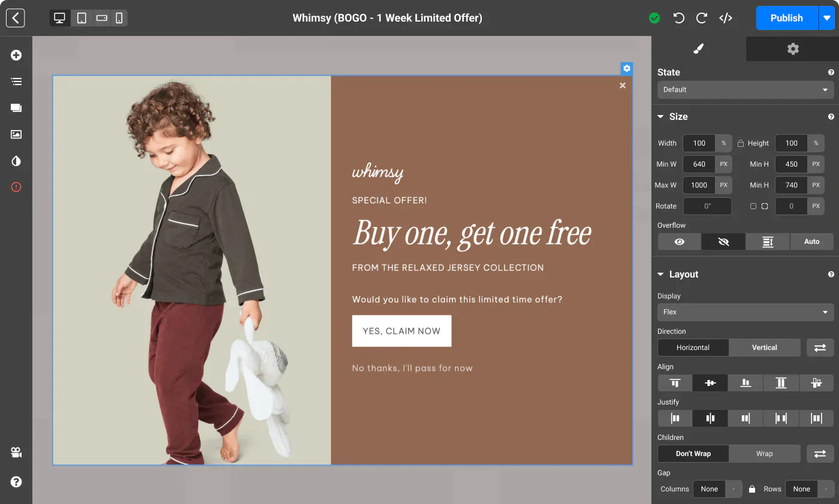839x504 pixels.
Task: Set overflow to Auto
Action: (x=811, y=242)
